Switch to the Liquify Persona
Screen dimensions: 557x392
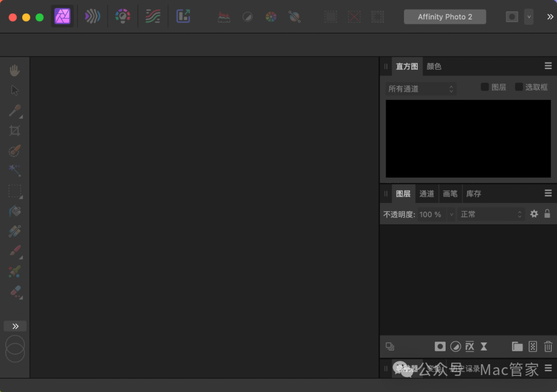(92, 16)
